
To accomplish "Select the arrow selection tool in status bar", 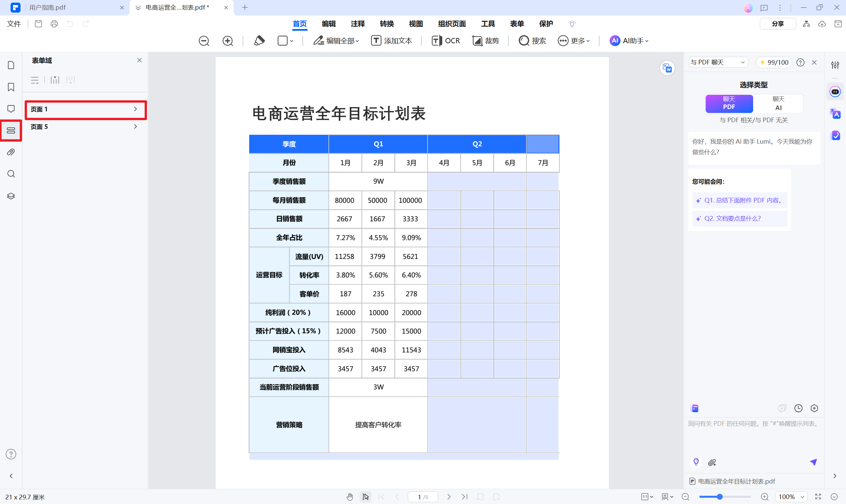I will pyautogui.click(x=365, y=497).
